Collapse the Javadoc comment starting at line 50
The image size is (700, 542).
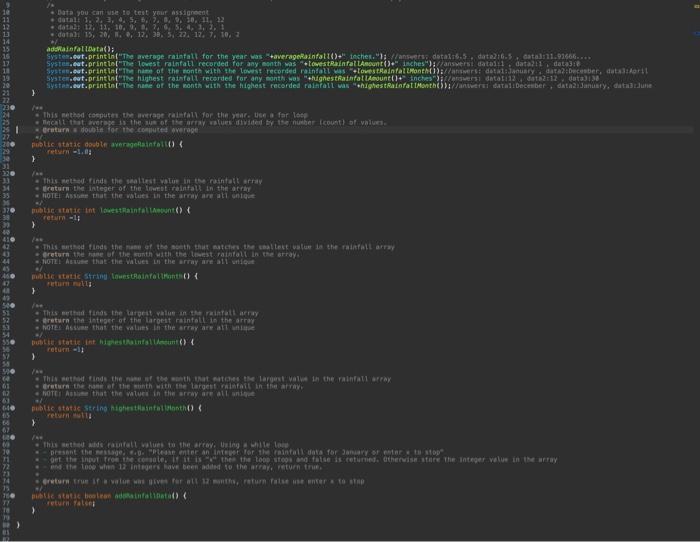pos(12,306)
